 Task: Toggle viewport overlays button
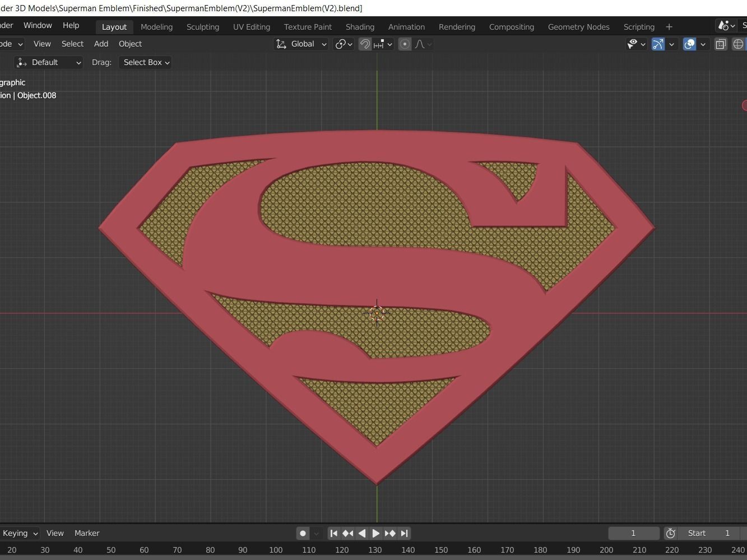(689, 44)
